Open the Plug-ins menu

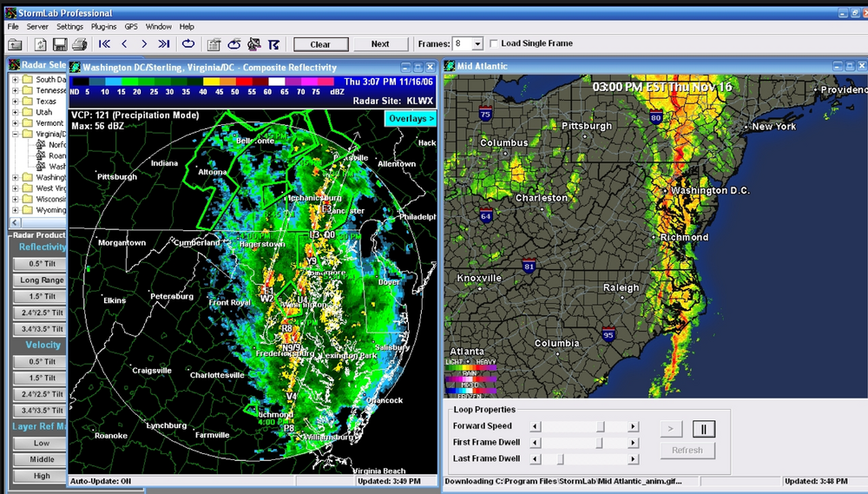click(103, 27)
